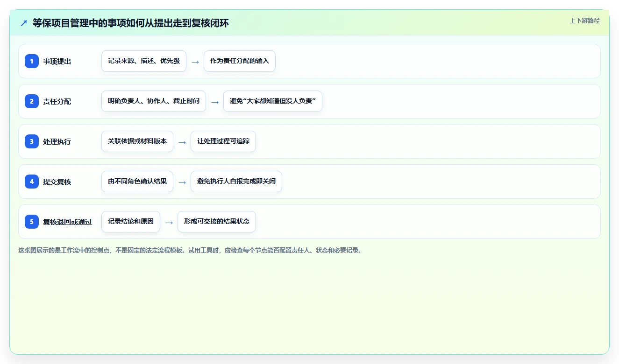
Task: Click step number 3 badge for 处理执行
Action: pyautogui.click(x=32, y=141)
